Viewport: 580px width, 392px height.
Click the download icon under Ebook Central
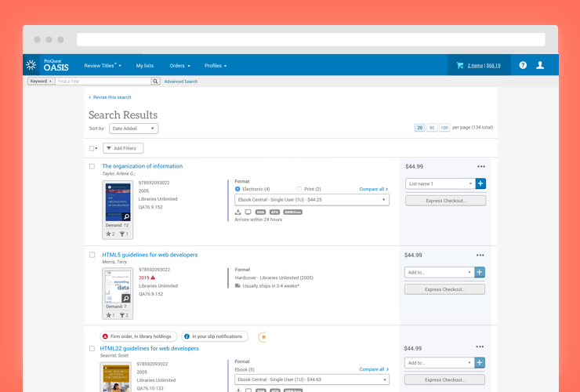[x=237, y=212]
